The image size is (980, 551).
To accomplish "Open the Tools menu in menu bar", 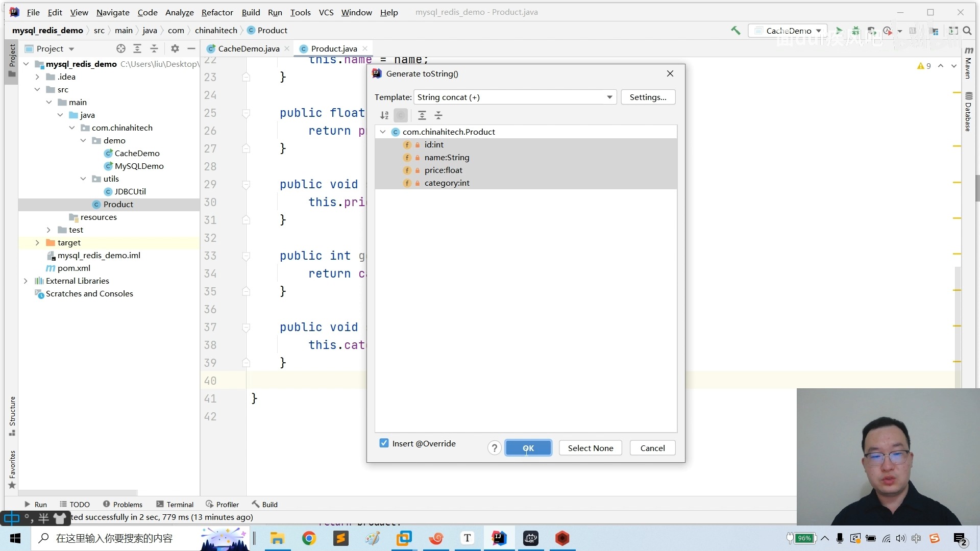I will pos(300,11).
